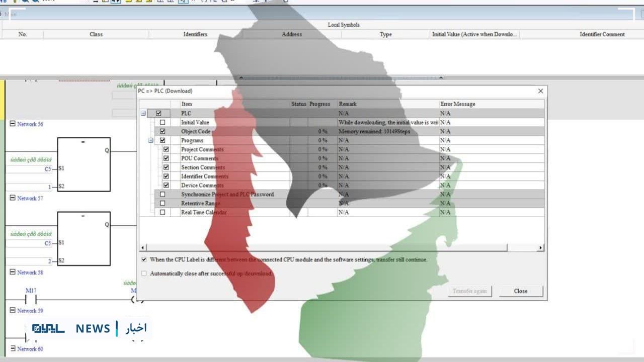Click the Type header in Local Symbols
Image resolution: width=644 pixels, height=362 pixels.
pos(386,34)
